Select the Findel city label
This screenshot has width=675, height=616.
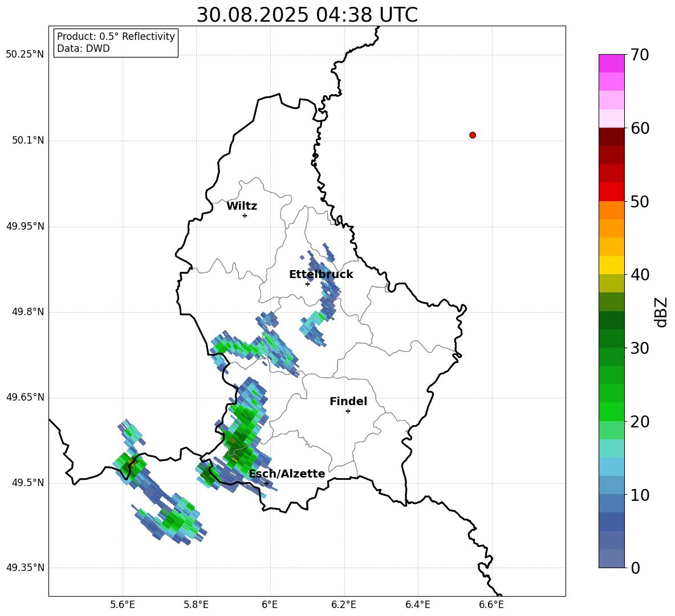tap(348, 401)
